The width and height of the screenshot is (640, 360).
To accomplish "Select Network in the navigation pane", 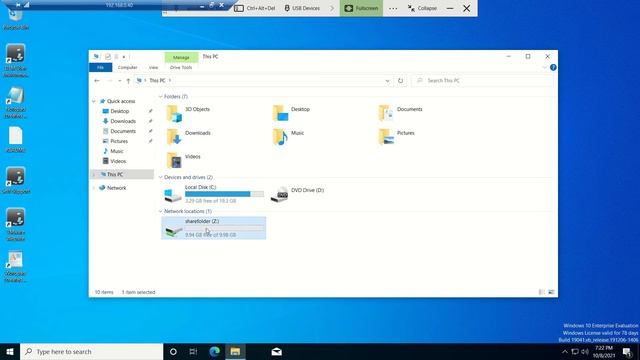I will (116, 188).
